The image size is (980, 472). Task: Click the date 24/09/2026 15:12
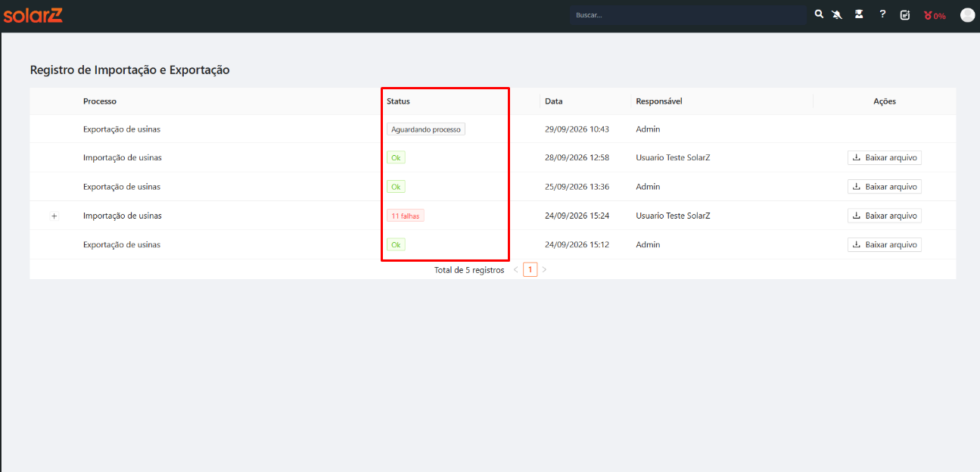(x=577, y=244)
